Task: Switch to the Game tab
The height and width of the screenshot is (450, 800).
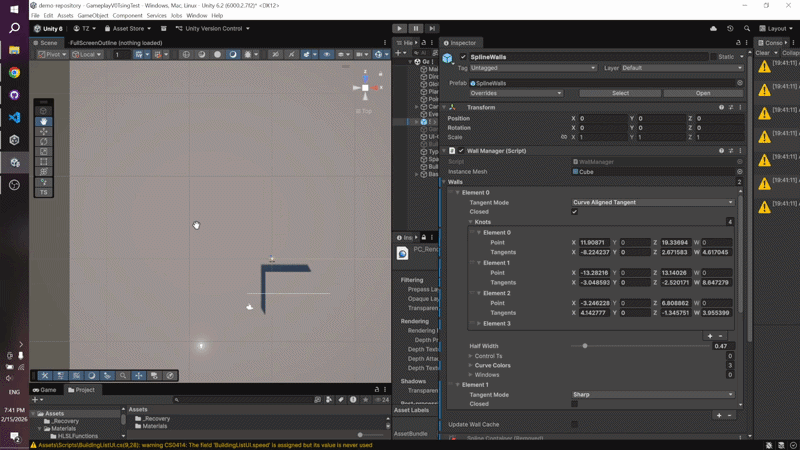Action: pyautogui.click(x=45, y=390)
